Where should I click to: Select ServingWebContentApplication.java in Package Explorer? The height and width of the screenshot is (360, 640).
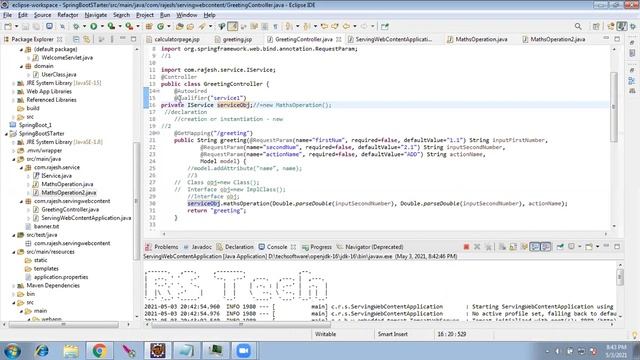coord(86,218)
